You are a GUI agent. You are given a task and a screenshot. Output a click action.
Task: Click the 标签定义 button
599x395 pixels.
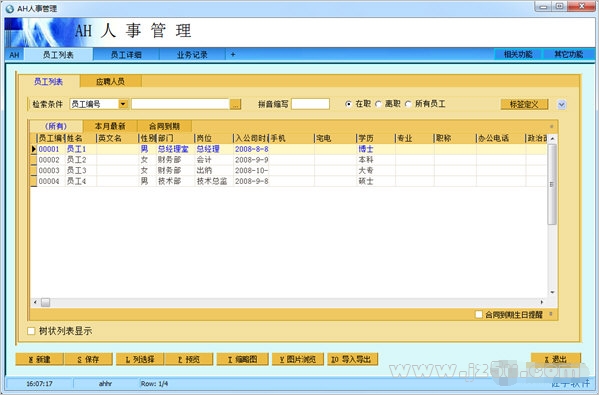(524, 104)
